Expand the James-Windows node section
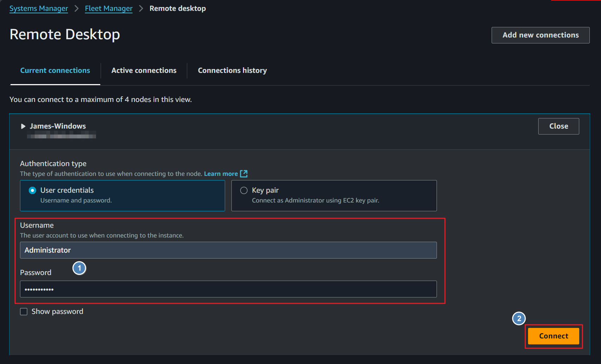Image resolution: width=601 pixels, height=364 pixels. click(23, 126)
